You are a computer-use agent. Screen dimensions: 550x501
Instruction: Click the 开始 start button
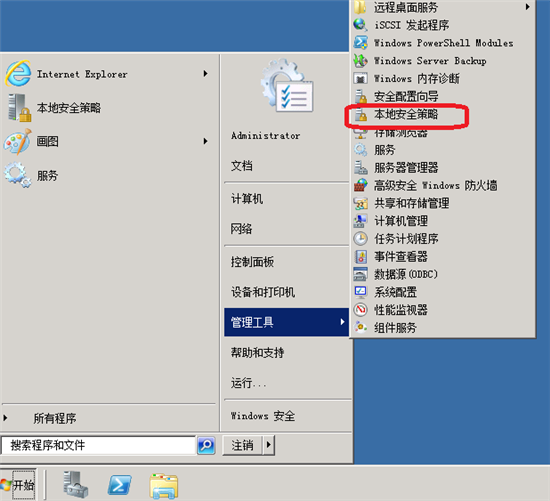18,485
